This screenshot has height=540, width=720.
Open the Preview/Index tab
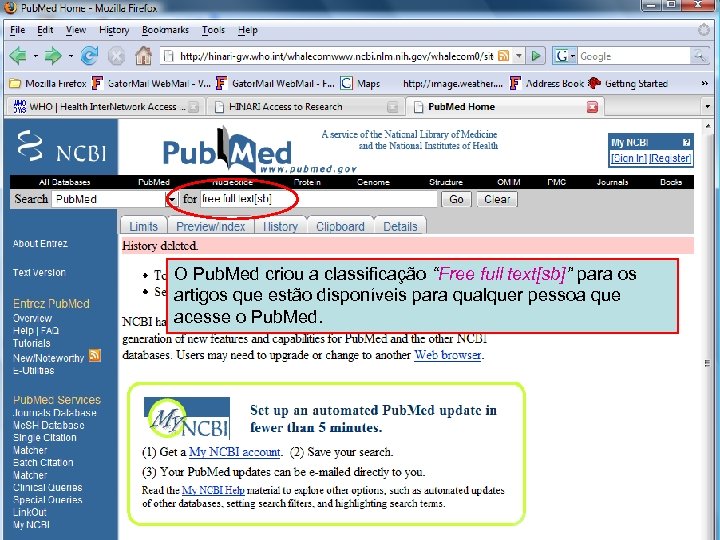pos(211,226)
